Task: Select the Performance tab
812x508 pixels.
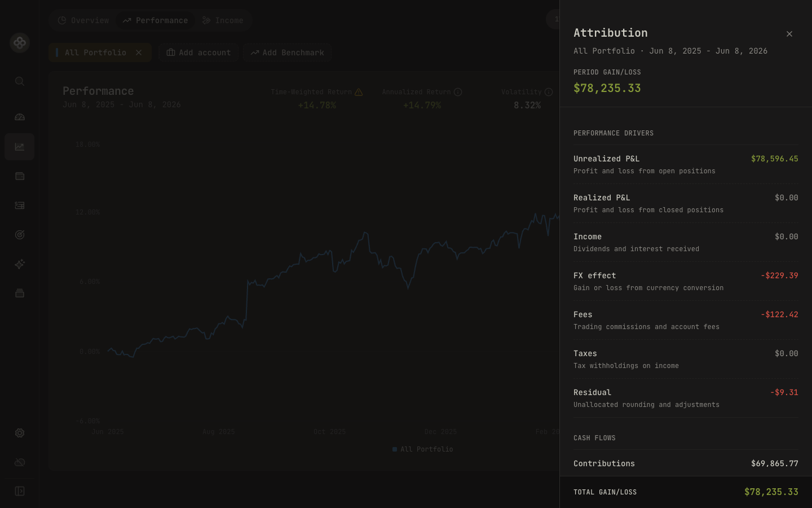Action: pos(156,20)
